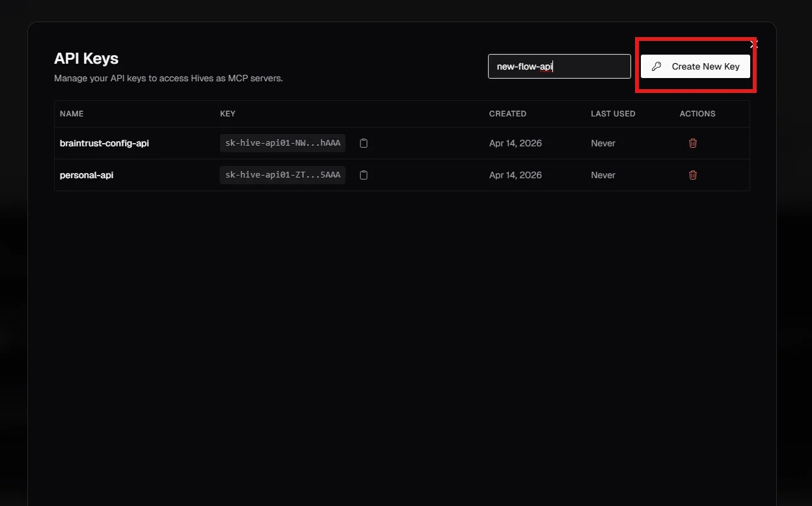The image size is (812, 506).
Task: Click the ACTIONS column header
Action: [x=697, y=114]
